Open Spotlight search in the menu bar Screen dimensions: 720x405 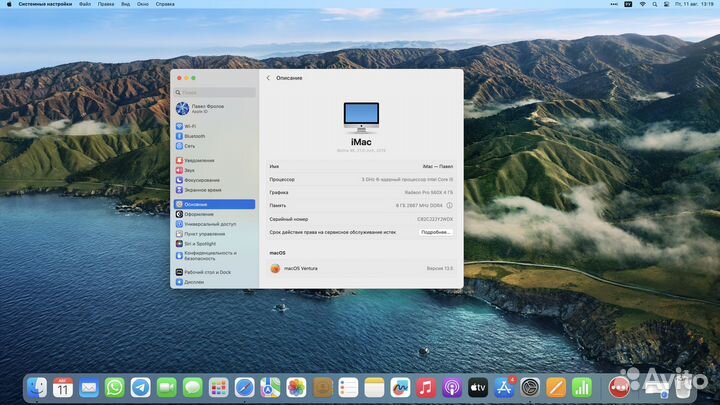click(x=654, y=4)
